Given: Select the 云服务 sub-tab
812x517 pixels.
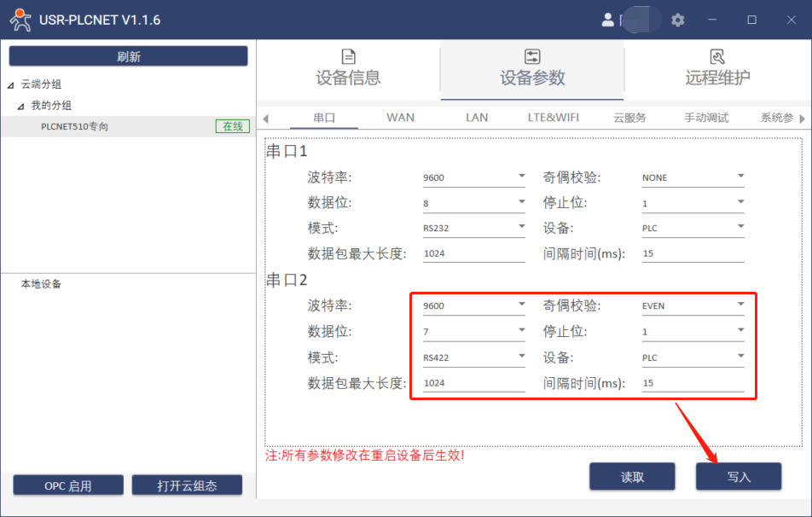Looking at the screenshot, I should [x=629, y=118].
